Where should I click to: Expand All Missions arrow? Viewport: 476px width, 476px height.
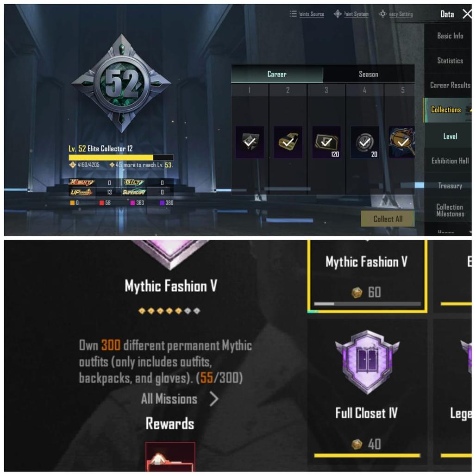214,399
